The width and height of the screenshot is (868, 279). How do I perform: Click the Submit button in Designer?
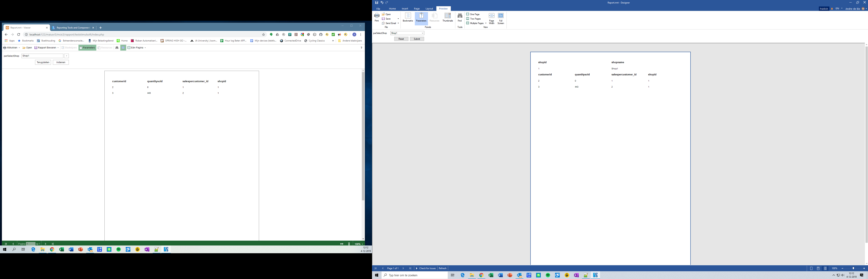(x=417, y=39)
